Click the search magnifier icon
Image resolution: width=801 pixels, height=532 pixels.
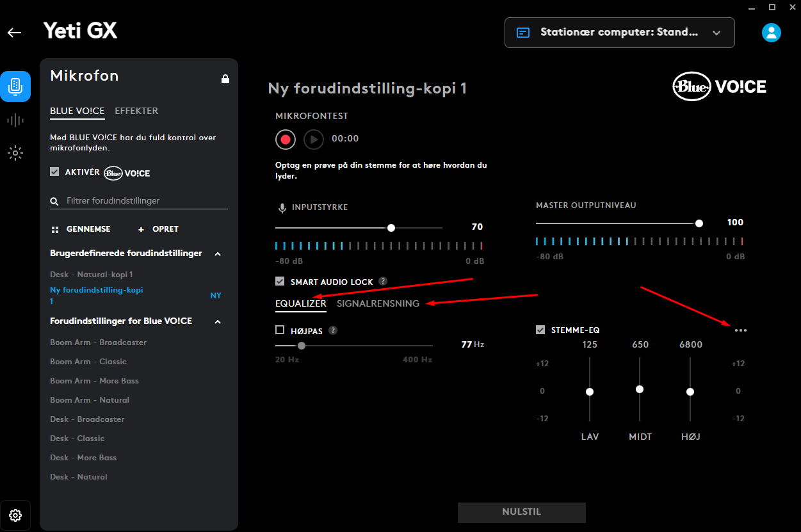54,202
